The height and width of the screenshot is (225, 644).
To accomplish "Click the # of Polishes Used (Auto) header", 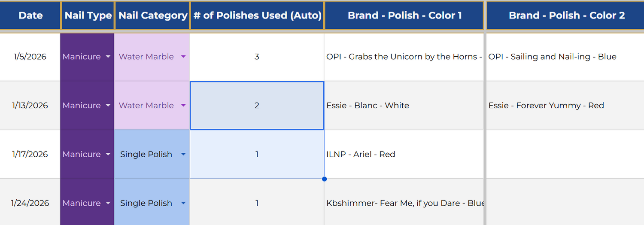I will coord(257,15).
